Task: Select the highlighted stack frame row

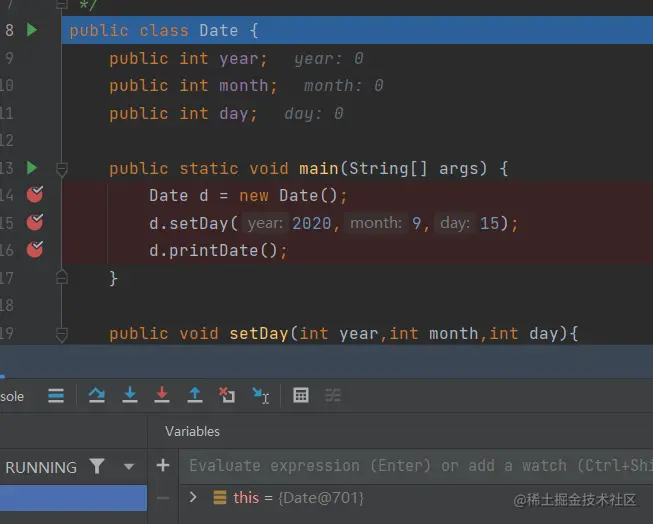Action: (73, 498)
